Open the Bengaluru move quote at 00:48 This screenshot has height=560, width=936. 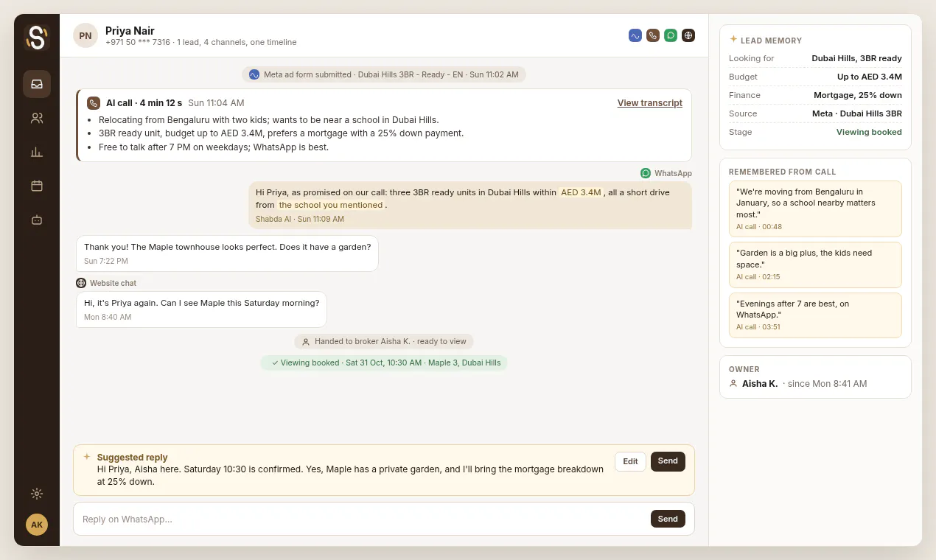click(x=815, y=209)
